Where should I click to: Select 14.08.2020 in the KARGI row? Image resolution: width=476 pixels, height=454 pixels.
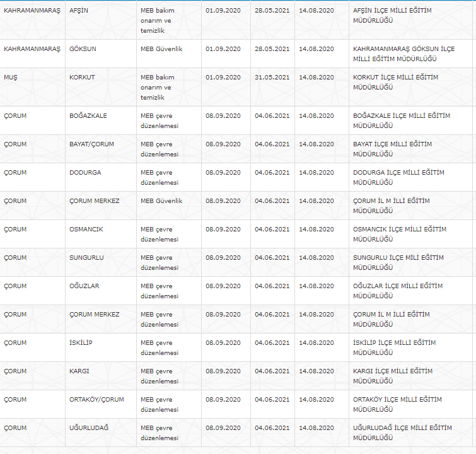pos(316,371)
